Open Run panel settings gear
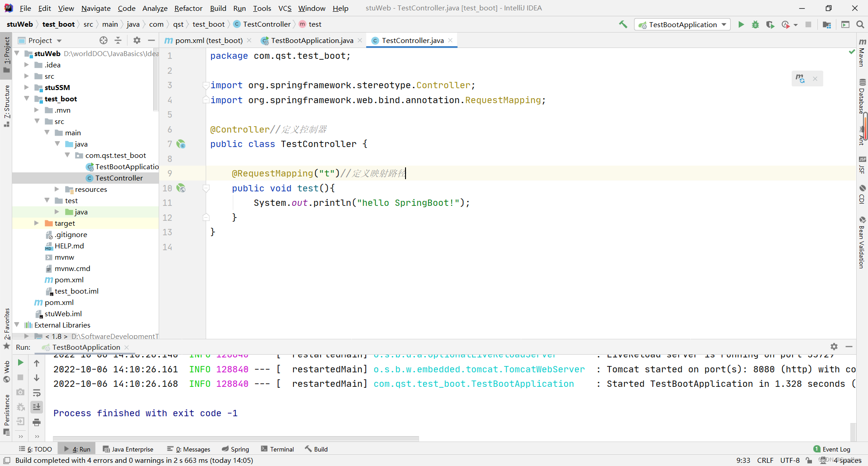 (834, 347)
